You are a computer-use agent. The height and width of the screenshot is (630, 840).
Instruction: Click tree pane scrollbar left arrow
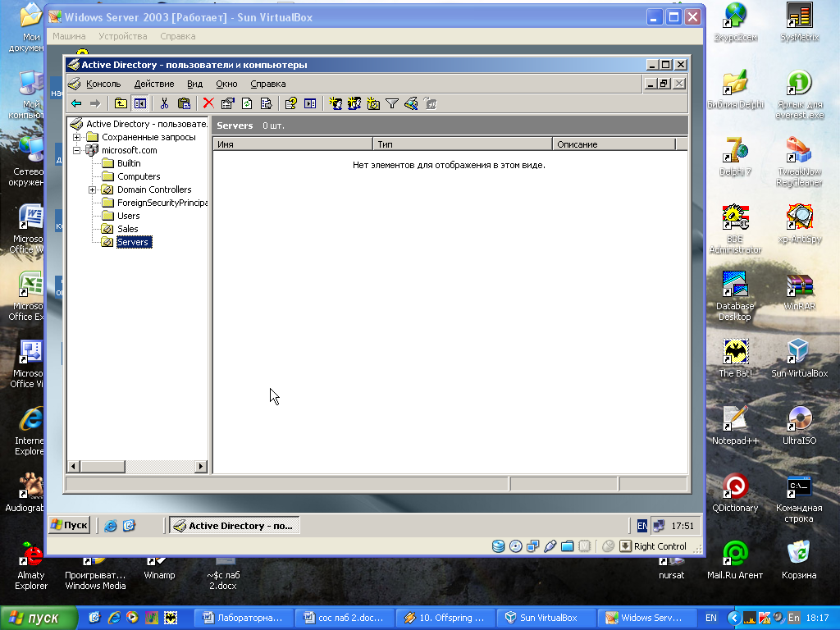coord(74,466)
